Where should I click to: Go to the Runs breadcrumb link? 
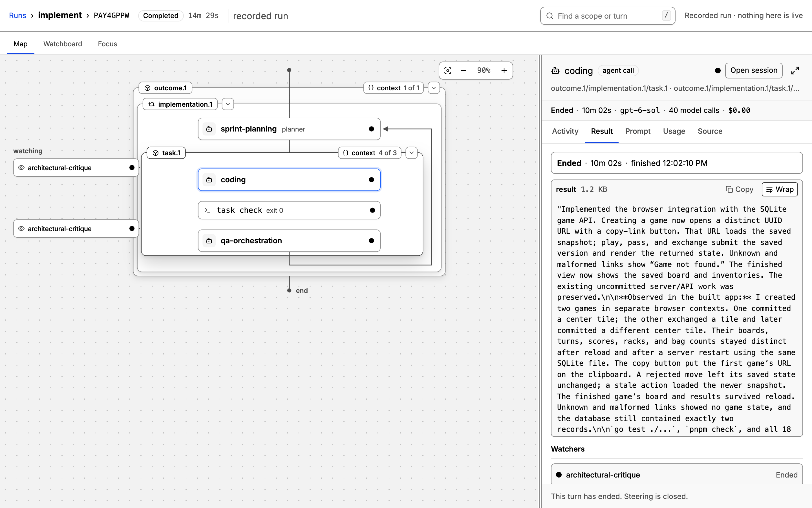click(17, 16)
